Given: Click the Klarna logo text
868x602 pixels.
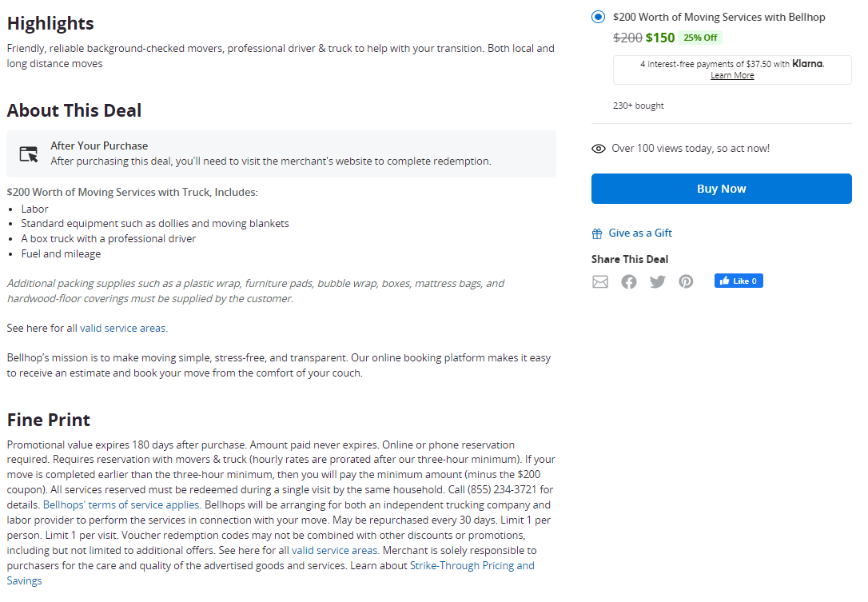Looking at the screenshot, I should click(x=808, y=64).
